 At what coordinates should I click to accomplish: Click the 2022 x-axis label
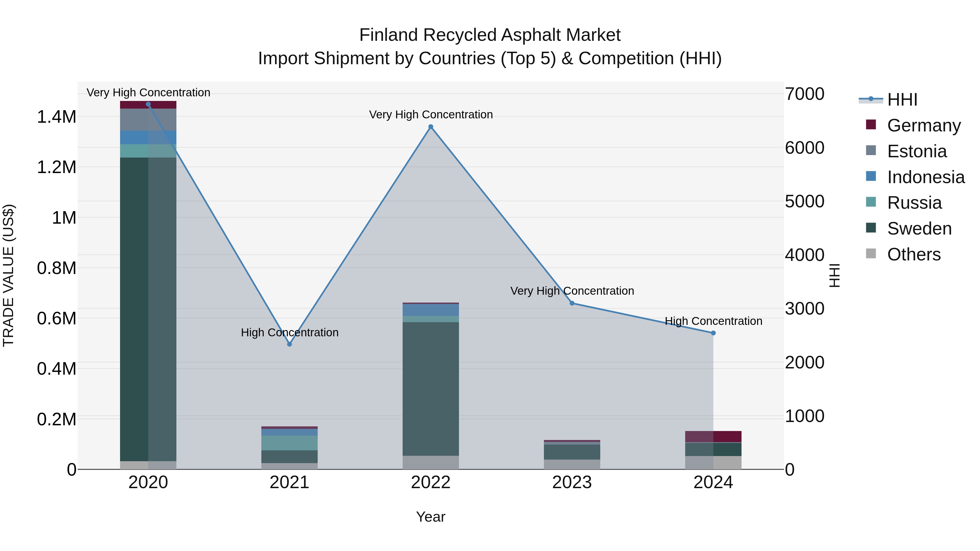(x=431, y=482)
